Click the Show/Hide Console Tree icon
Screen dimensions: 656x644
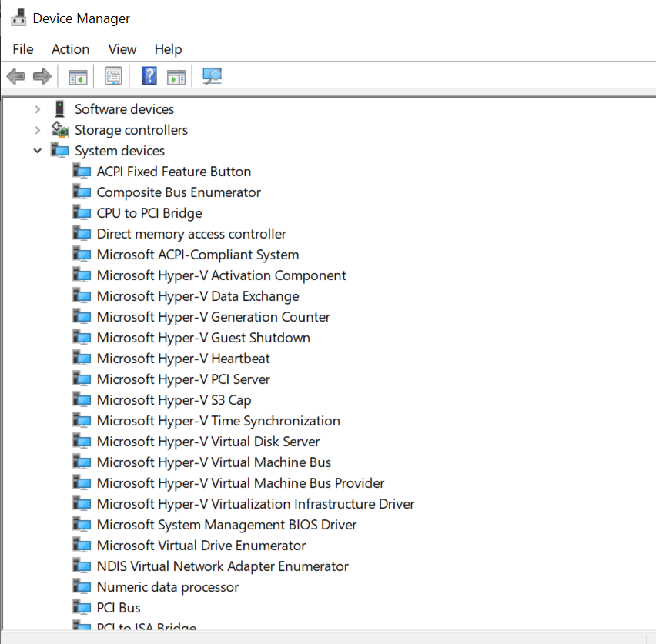[78, 77]
